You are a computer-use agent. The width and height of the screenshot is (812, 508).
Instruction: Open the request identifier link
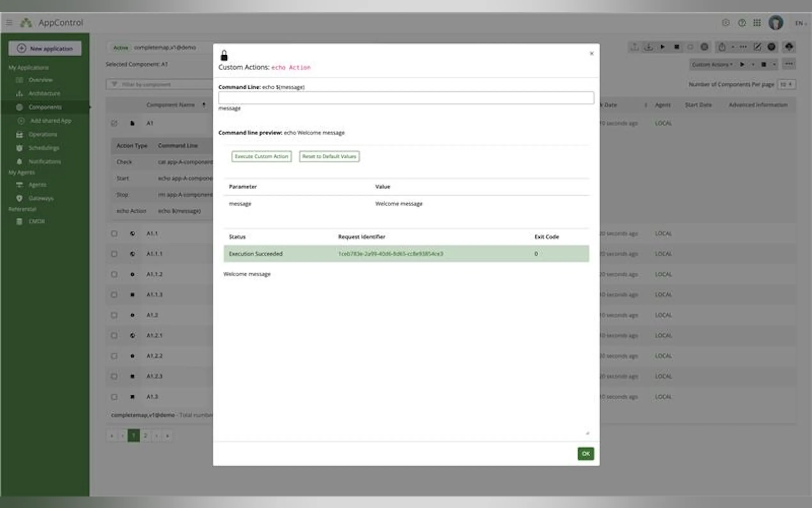[x=390, y=254]
